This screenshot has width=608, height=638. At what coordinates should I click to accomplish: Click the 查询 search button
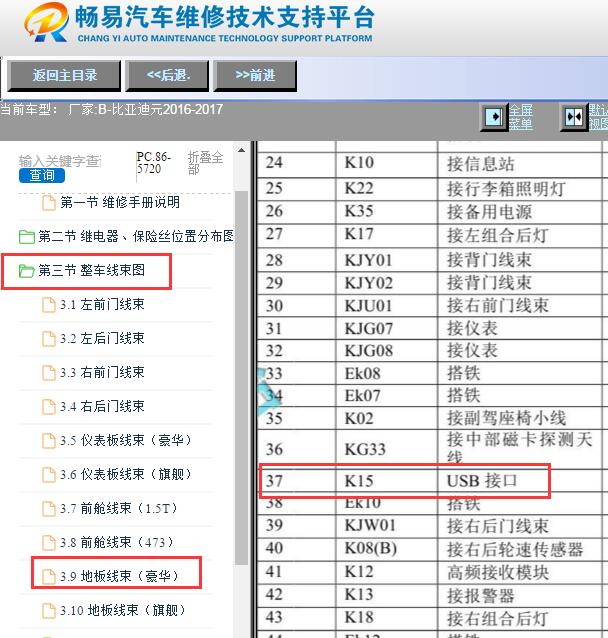(42, 175)
